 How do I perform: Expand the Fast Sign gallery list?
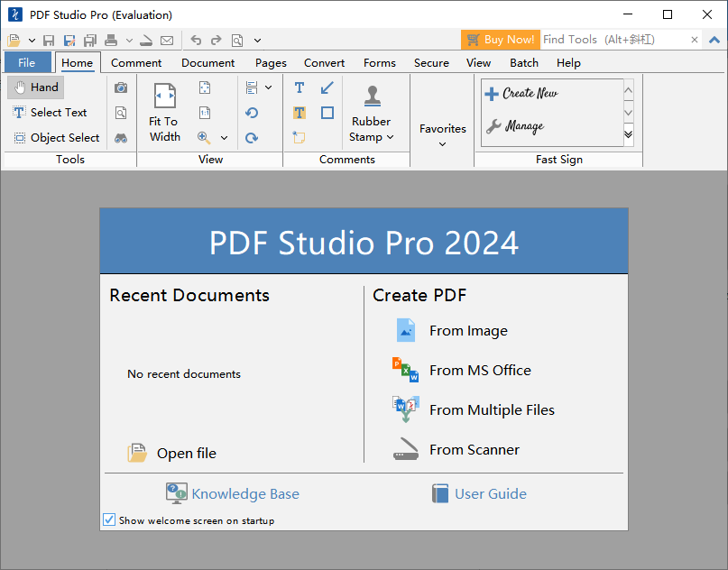[628, 134]
